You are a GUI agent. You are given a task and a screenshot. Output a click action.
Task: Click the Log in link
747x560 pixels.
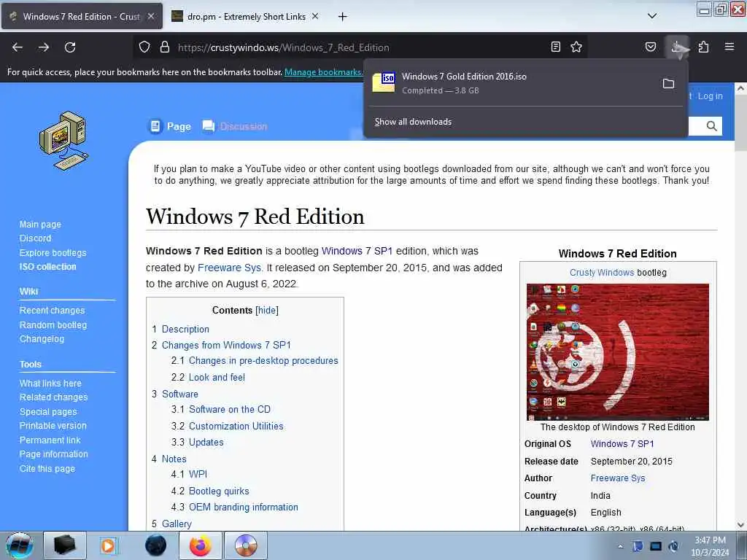point(710,96)
